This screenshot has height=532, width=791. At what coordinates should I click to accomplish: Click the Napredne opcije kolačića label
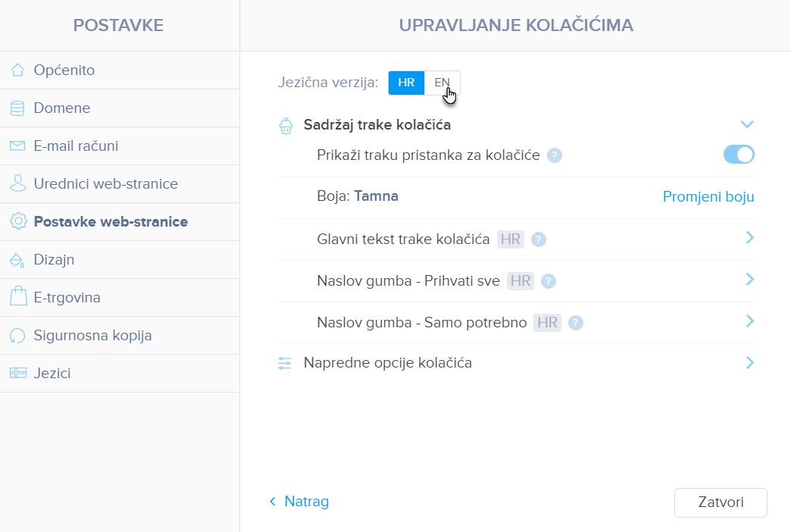388,363
